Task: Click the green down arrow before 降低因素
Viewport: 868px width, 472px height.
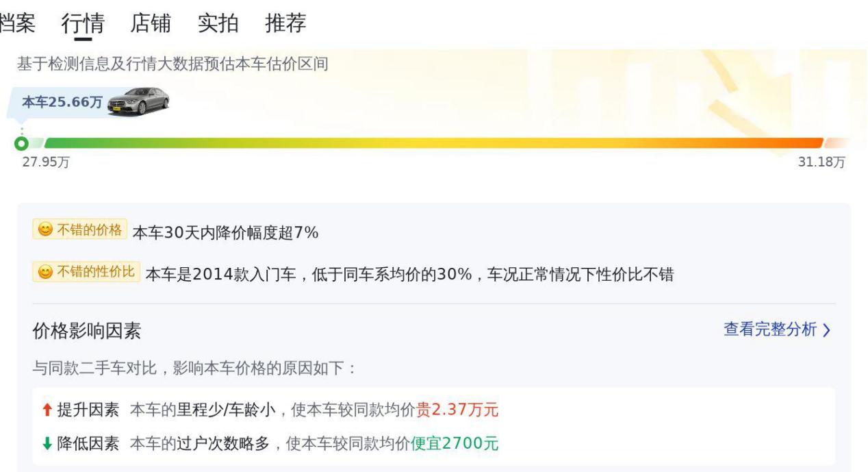Action: pos(47,444)
